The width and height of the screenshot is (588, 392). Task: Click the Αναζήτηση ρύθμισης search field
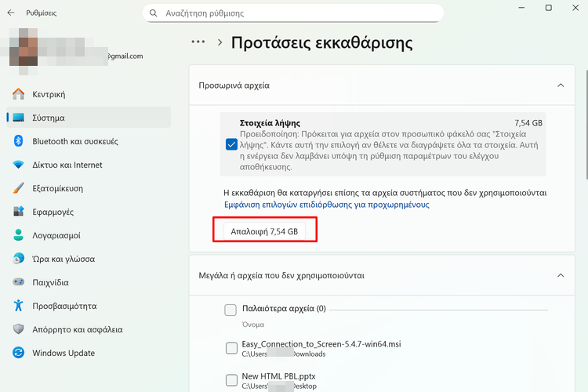[298, 13]
